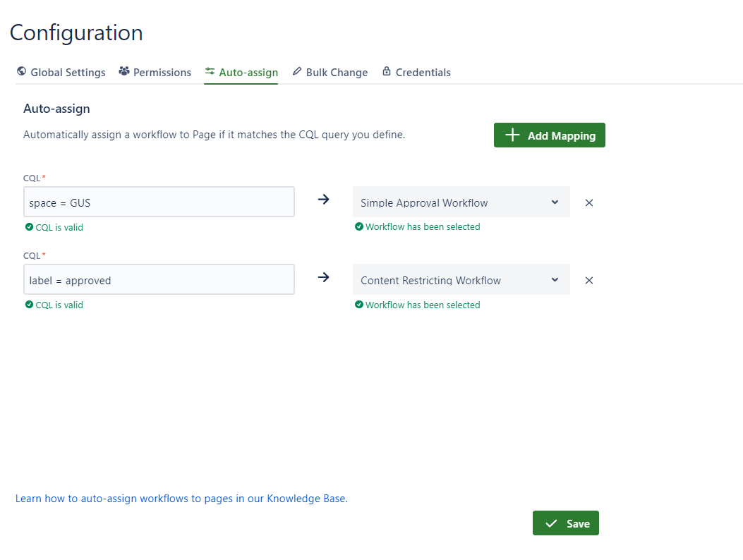This screenshot has width=743, height=560.
Task: Go to the Bulk Change tab
Action: [330, 72]
